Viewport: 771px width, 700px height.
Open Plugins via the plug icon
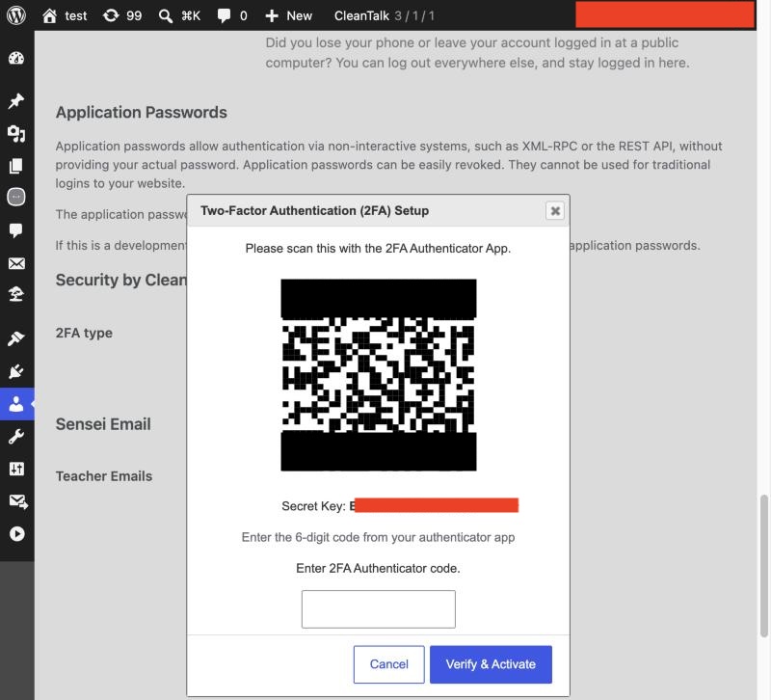(16, 371)
